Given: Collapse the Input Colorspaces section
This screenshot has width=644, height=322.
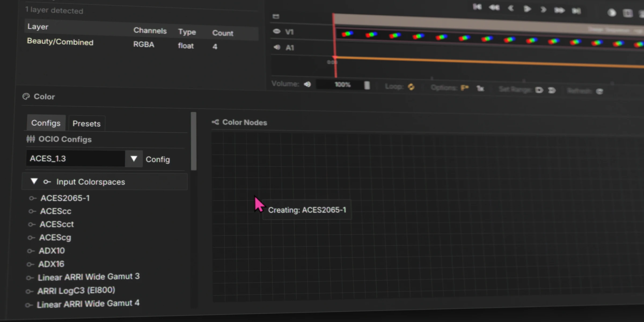Looking at the screenshot, I should point(34,181).
